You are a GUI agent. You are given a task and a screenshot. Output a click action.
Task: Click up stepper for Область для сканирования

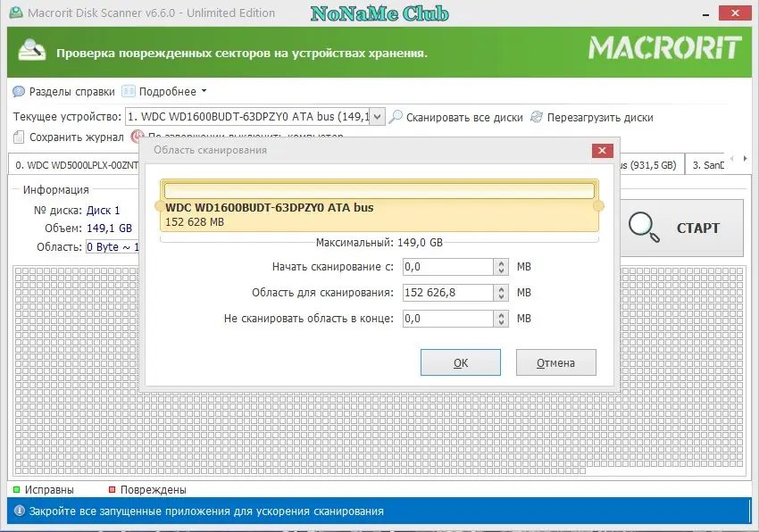click(x=502, y=288)
